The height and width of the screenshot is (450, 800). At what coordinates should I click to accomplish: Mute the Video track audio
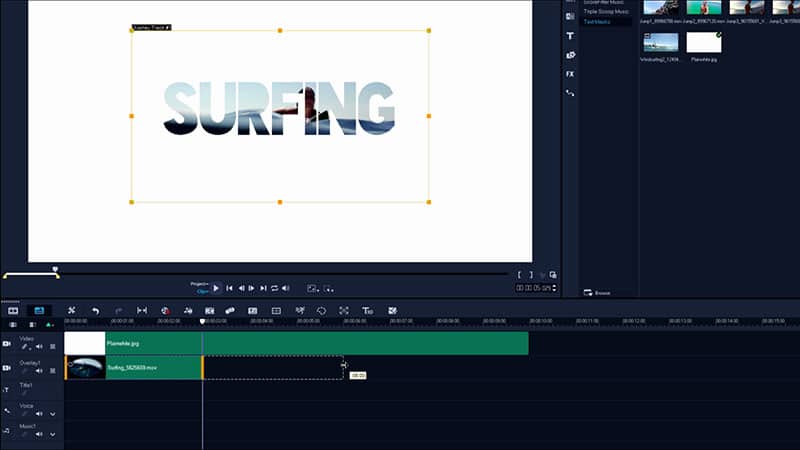tap(39, 347)
